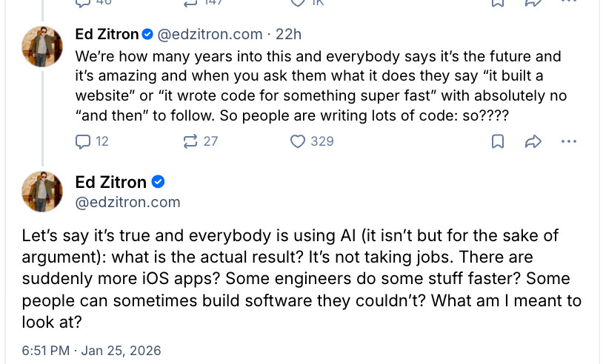Click the large avatar on the main post

click(x=42, y=192)
